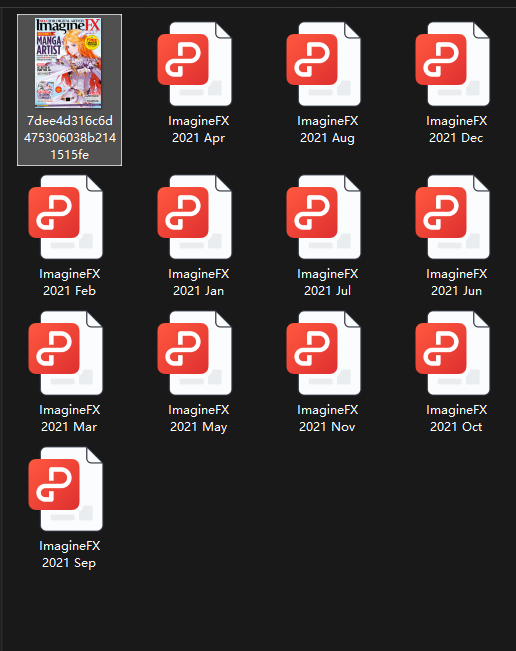Click the label ImagineFX 2021 Apr

[198, 129]
